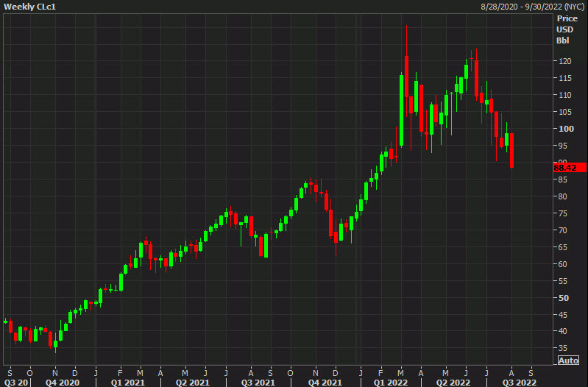The image size is (588, 387).
Task: Select the Q2 2022 quarter label
Action: (x=453, y=383)
